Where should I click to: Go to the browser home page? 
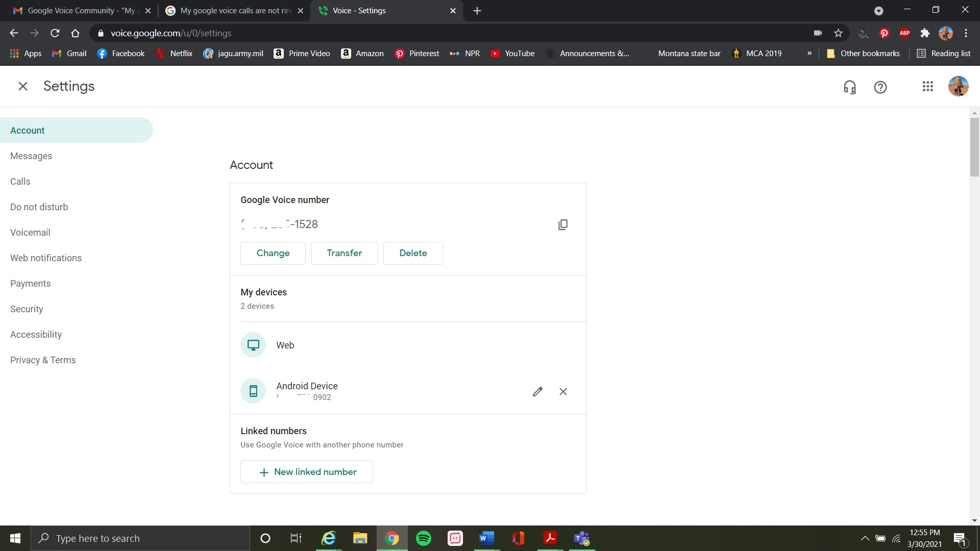(75, 33)
